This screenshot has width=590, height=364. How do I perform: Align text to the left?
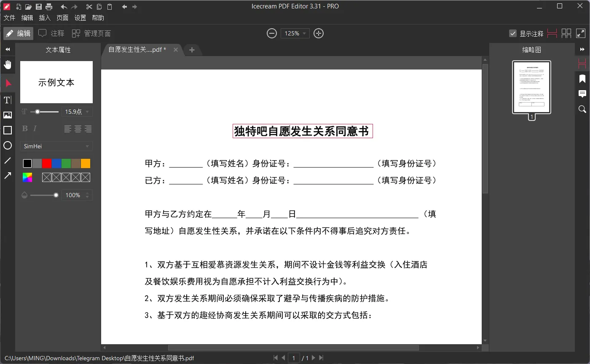(x=68, y=129)
